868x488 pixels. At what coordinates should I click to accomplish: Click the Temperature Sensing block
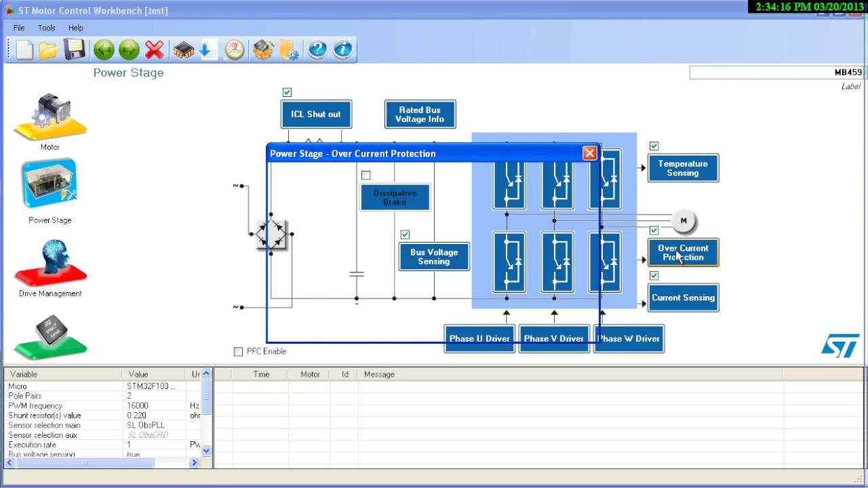click(x=683, y=168)
